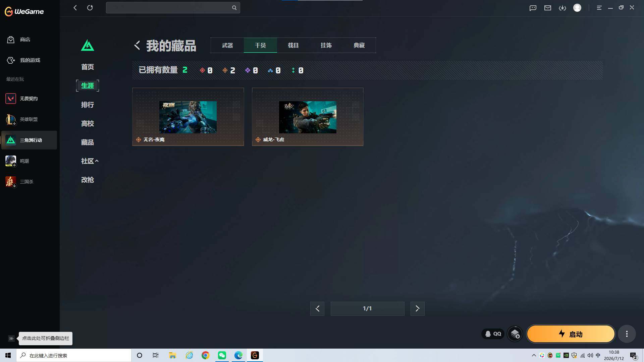
Task: Select 鸣潮 game in sidebar
Action: [x=29, y=161]
